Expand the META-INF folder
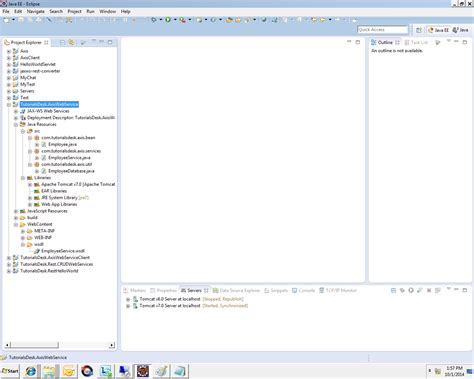Screen dimensions: 474x379 pos(23,231)
